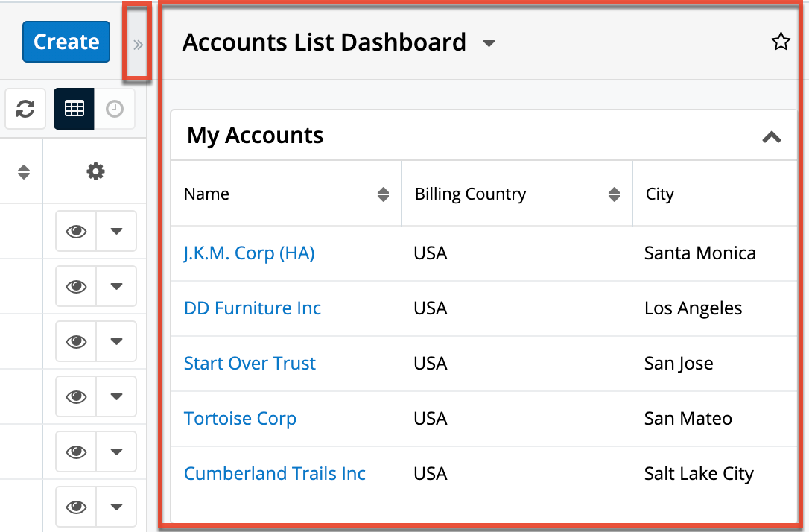Select the grid list view icon
The height and width of the screenshot is (532, 809).
point(74,109)
